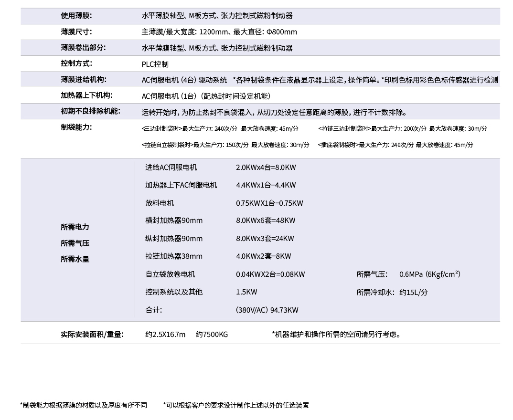Image resolution: width=513 pixels, height=420 pixels.
Task: Click the 薄膜卷出部分 row label
Action: coord(83,48)
